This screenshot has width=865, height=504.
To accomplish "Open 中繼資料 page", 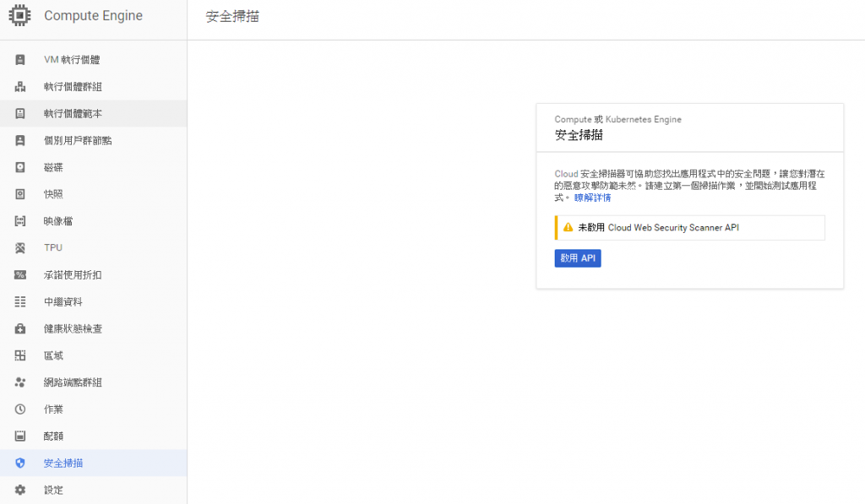I will 63,301.
